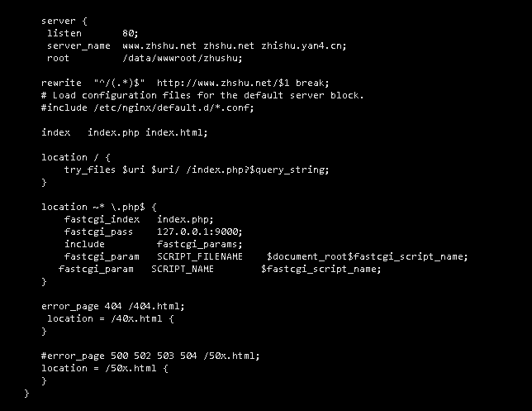Click "$document_root$fastcgi_script_name;" value
The image size is (532, 411).
(367, 256)
